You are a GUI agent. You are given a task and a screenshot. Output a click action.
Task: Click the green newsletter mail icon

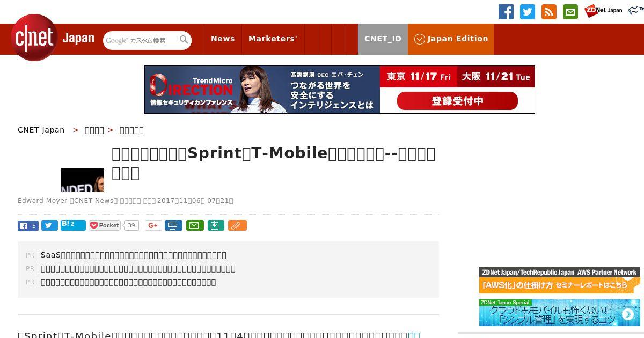570,12
